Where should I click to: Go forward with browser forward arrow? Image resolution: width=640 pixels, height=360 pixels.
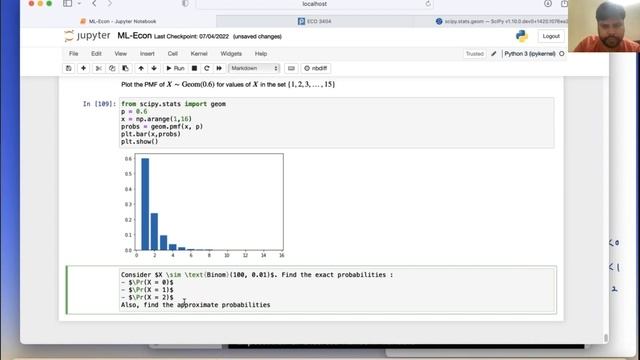pos(109,4)
